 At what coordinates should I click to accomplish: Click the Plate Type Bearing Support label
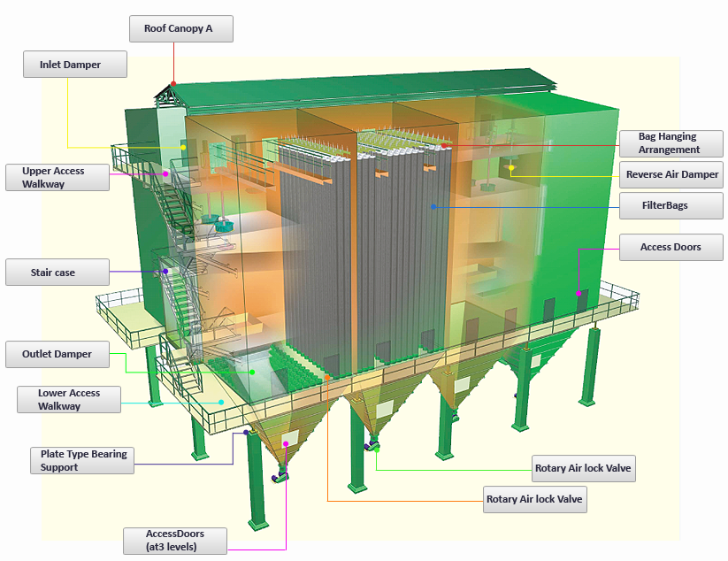tap(82, 460)
